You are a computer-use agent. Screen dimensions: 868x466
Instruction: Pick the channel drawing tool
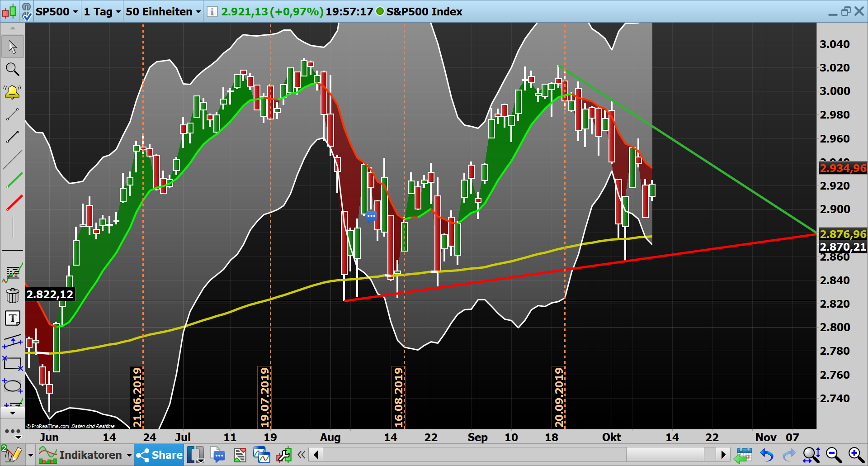click(13, 341)
